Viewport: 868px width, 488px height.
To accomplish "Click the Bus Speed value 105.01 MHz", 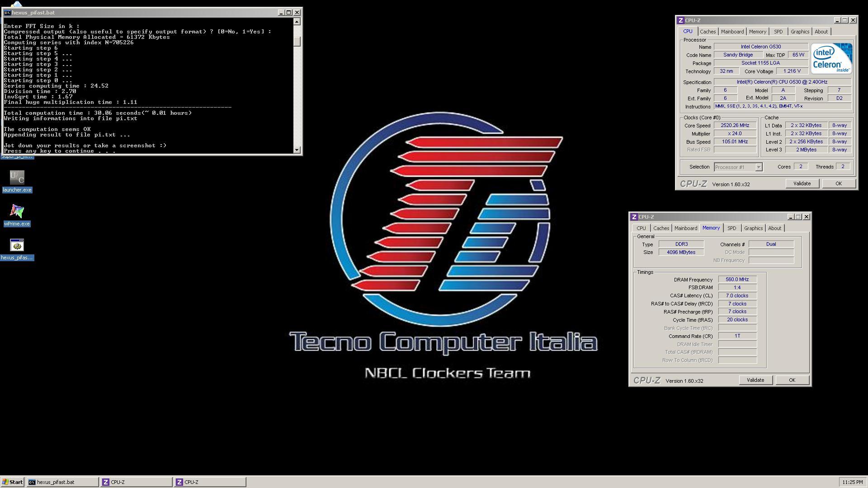I will 735,141.
